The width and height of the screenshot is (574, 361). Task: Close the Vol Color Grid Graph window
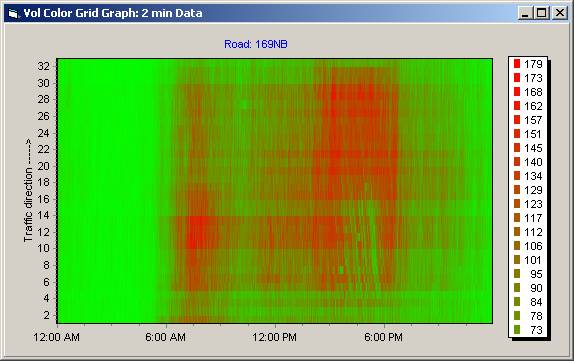559,13
